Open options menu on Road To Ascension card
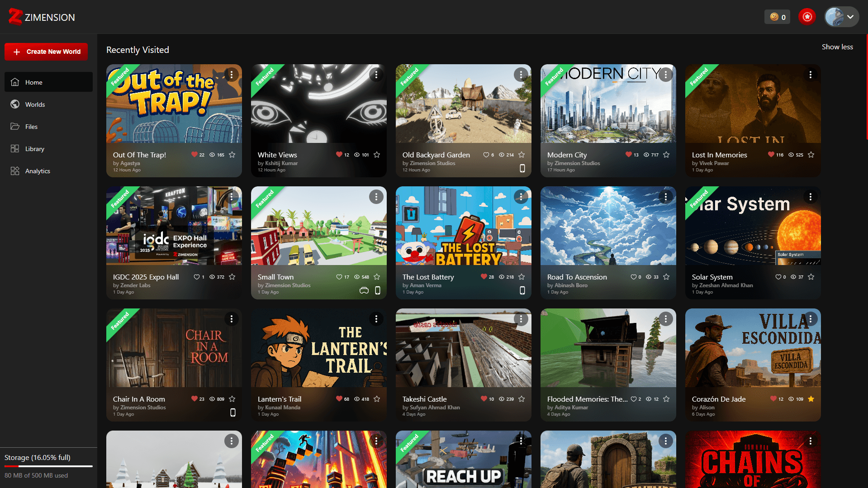868x488 pixels. [666, 197]
